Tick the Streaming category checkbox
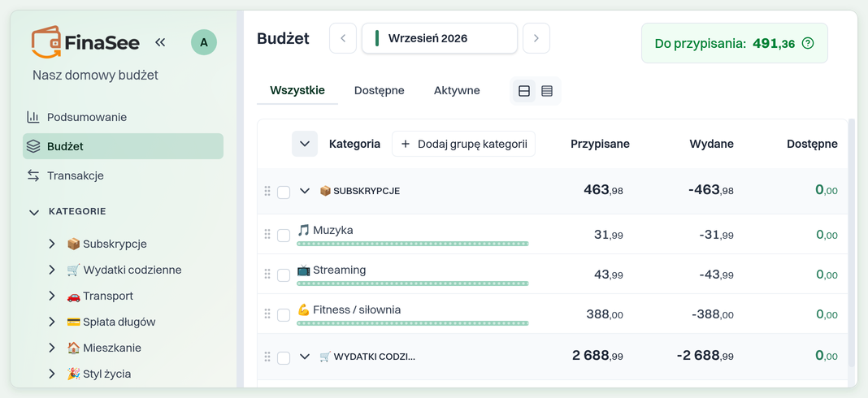This screenshot has height=398, width=868. (x=284, y=275)
